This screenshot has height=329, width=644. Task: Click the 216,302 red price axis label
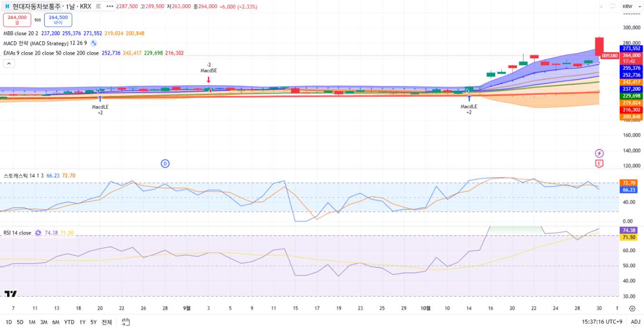[631, 110]
